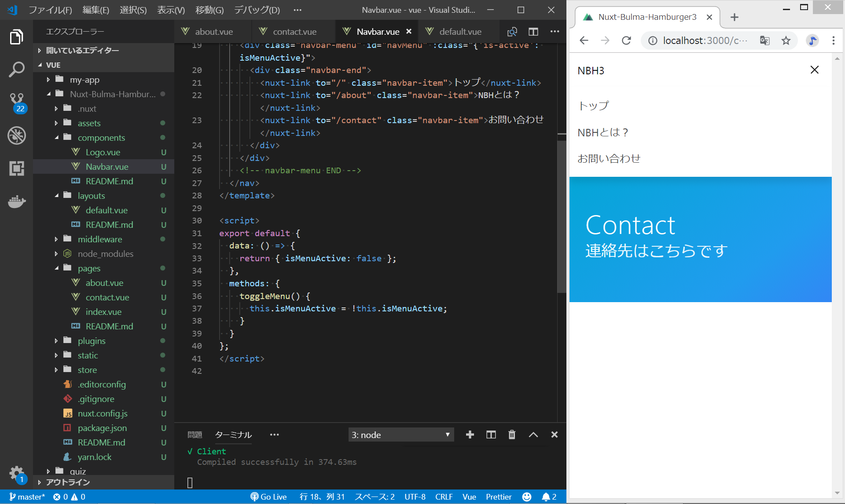Click the editor vertical scrollbar
845x504 pixels.
tap(562, 216)
